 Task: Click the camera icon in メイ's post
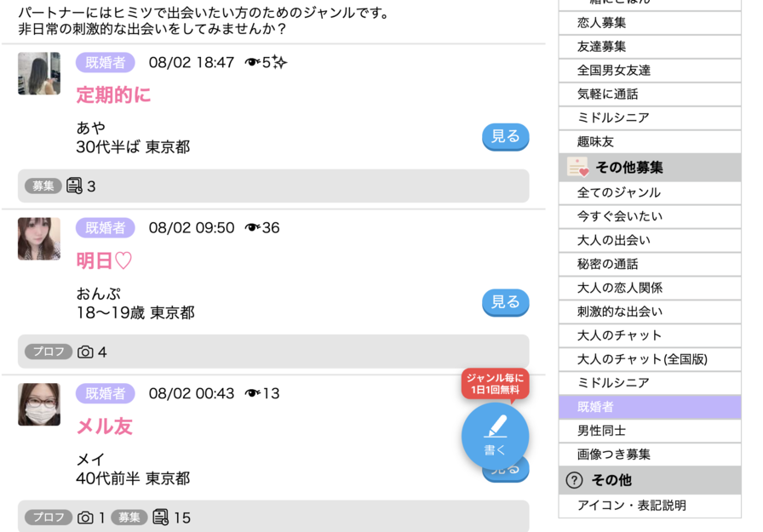85,518
